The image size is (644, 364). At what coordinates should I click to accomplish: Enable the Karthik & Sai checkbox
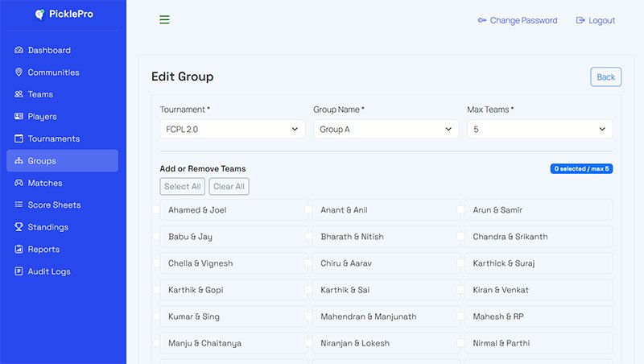point(308,290)
